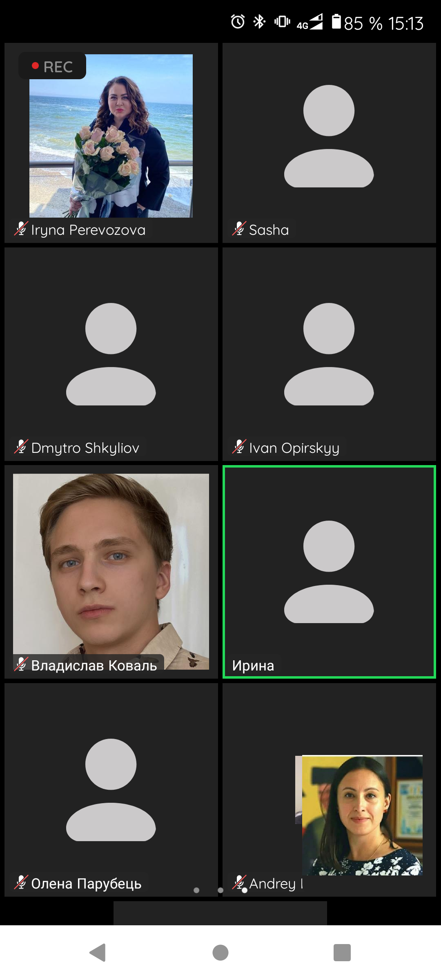Tap muted mic icon beside Dmytro Shkyliov
Viewport: 441px width, 980px height.
(x=21, y=447)
